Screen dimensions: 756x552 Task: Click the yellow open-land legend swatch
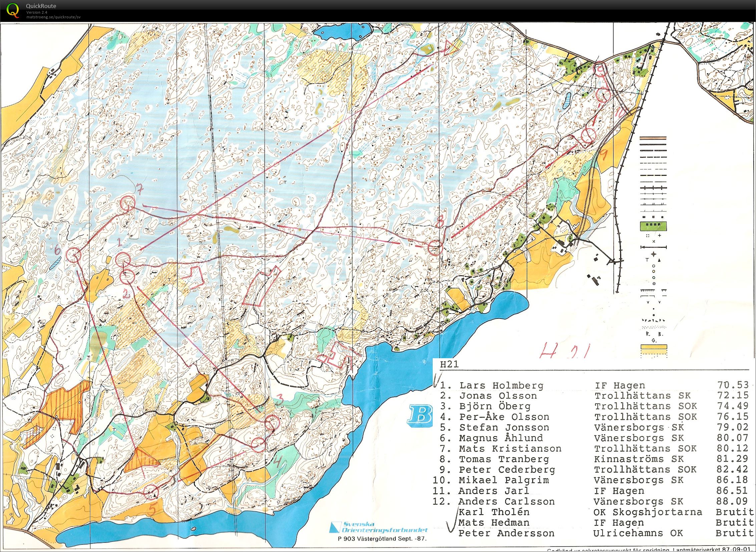coord(654,350)
